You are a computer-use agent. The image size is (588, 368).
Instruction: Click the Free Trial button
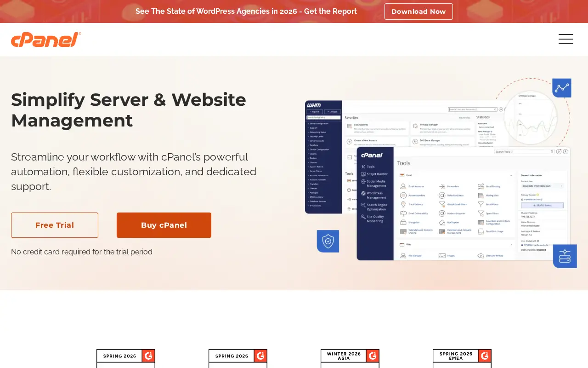coord(55,225)
